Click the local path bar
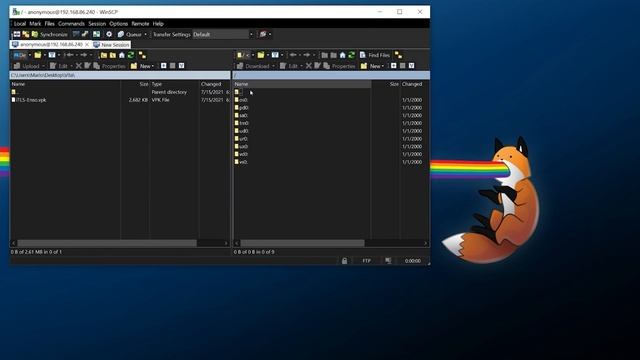This screenshot has height=360, width=640. (x=120, y=75)
